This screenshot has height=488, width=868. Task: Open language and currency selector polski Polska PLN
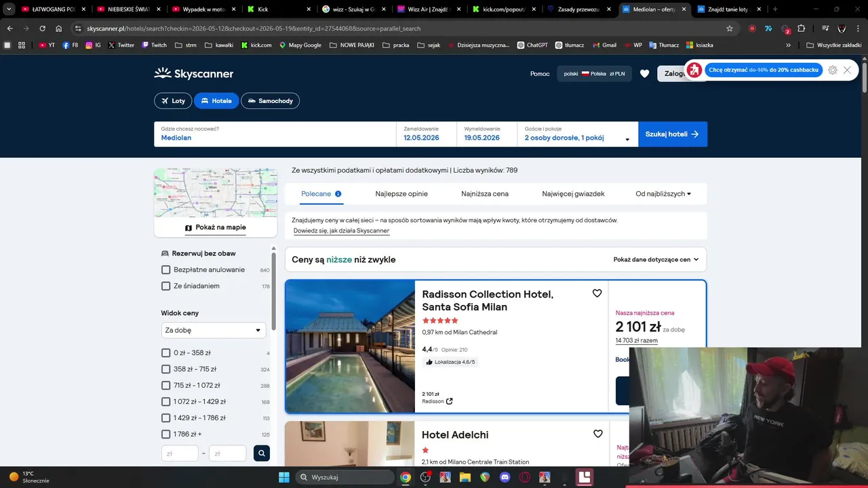(594, 74)
